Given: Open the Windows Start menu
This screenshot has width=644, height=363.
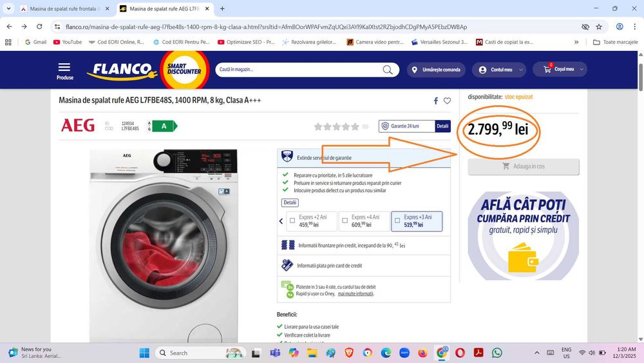Looking at the screenshot, I should [x=144, y=353].
